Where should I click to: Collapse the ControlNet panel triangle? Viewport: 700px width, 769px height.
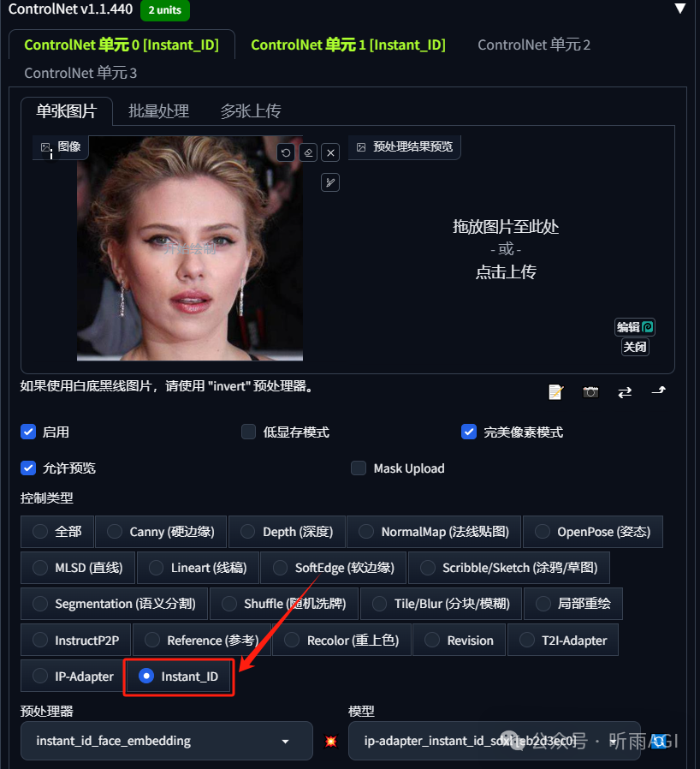click(680, 9)
